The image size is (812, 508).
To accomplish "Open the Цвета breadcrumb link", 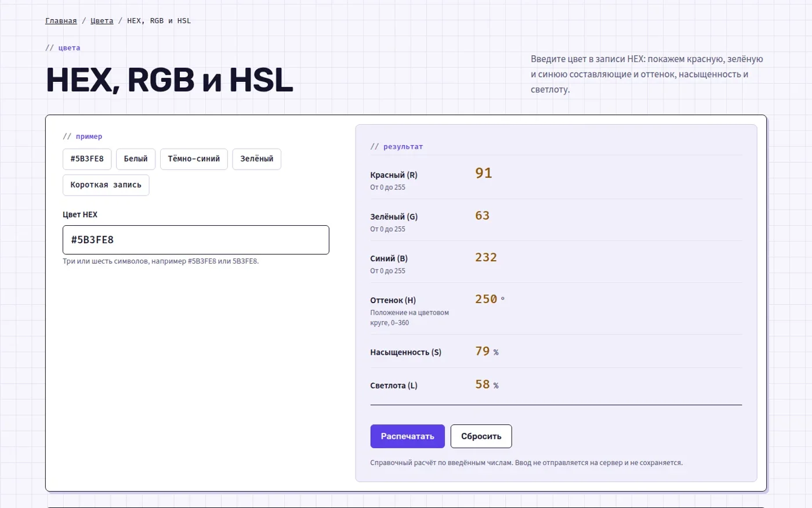I will (102, 21).
